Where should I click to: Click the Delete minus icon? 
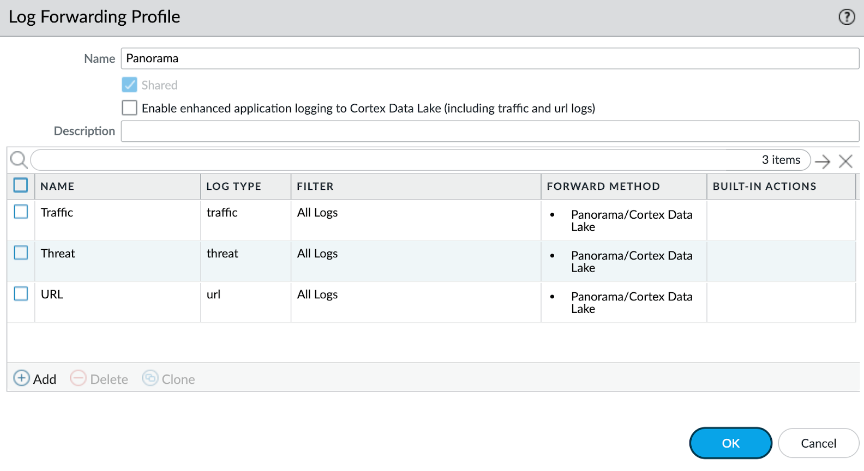[x=78, y=379]
